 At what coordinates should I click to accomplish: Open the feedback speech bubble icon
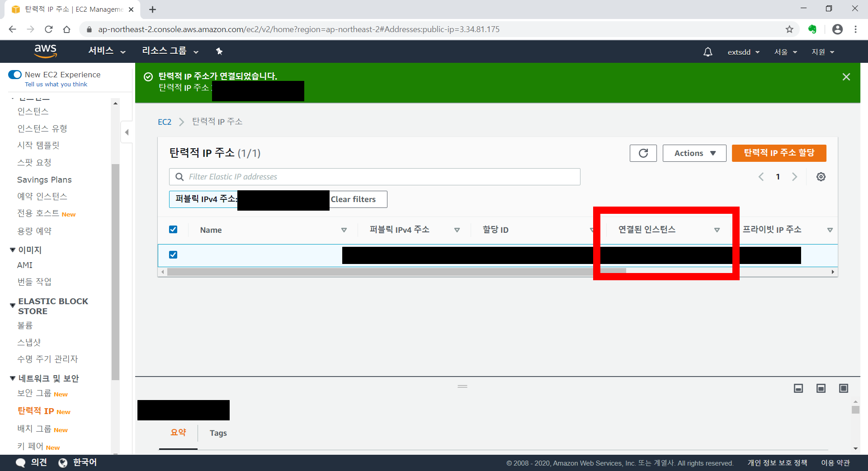click(x=21, y=463)
